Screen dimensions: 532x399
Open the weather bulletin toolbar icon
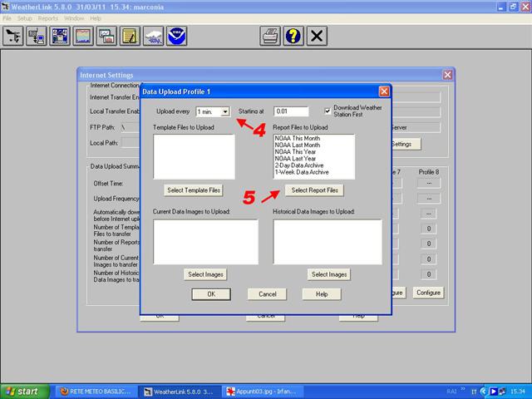pyautogui.click(x=60, y=36)
